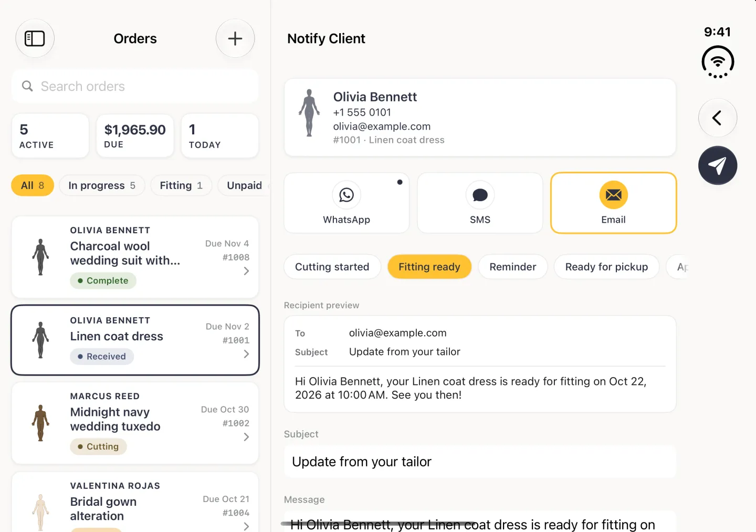Click the search magnifier icon
Image resolution: width=756 pixels, height=532 pixels.
pyautogui.click(x=27, y=86)
